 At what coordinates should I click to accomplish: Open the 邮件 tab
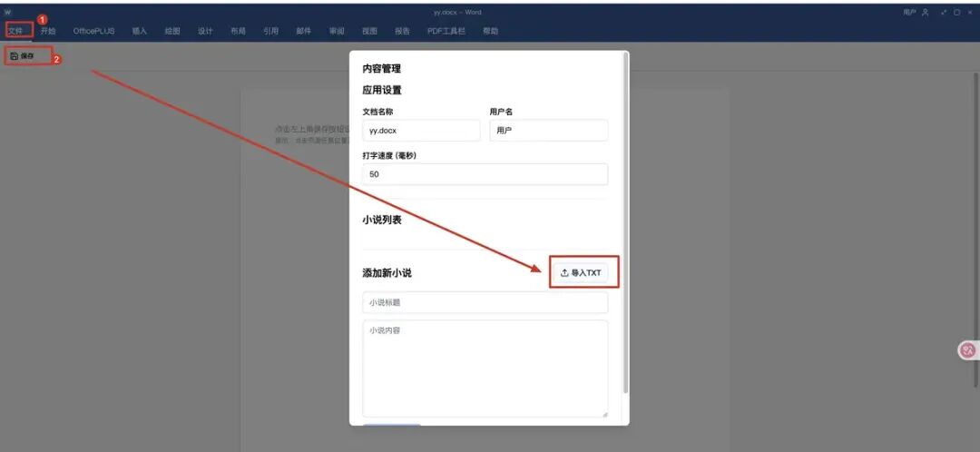304,31
